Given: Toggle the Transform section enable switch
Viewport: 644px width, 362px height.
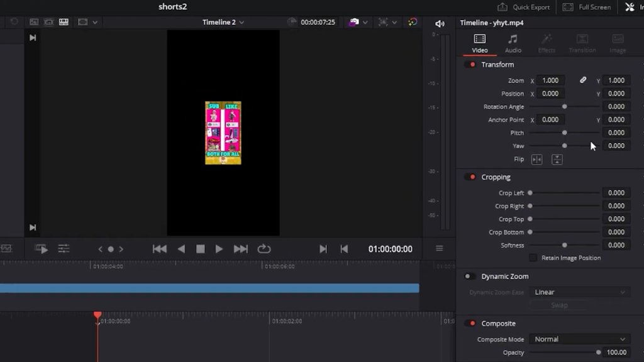Looking at the screenshot, I should pyautogui.click(x=470, y=65).
